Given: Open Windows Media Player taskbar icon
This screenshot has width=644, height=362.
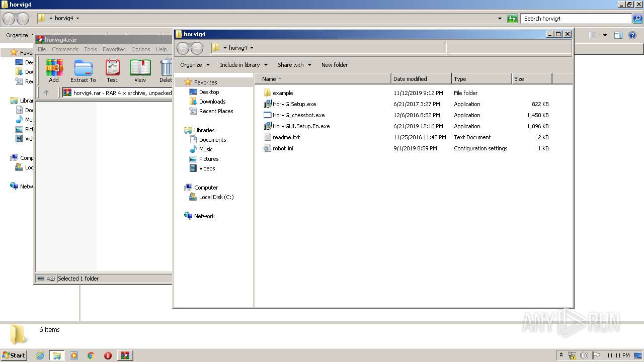Looking at the screenshot, I should click(x=74, y=355).
